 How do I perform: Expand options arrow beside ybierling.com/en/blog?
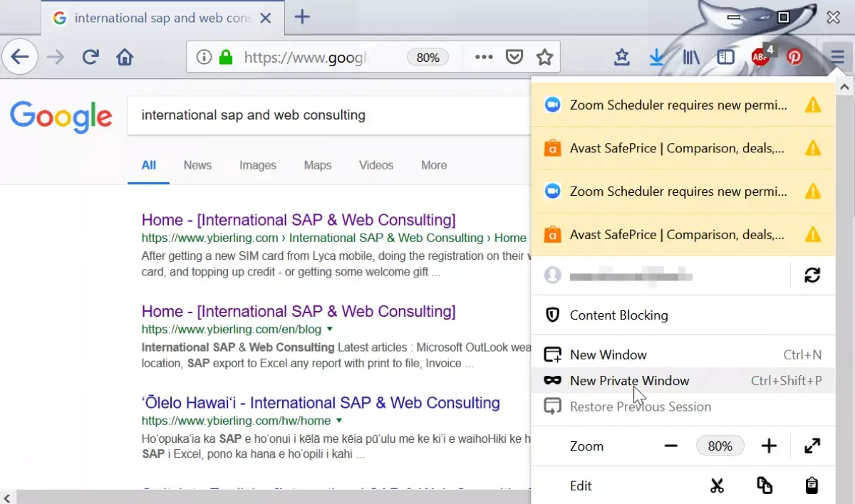pos(329,330)
